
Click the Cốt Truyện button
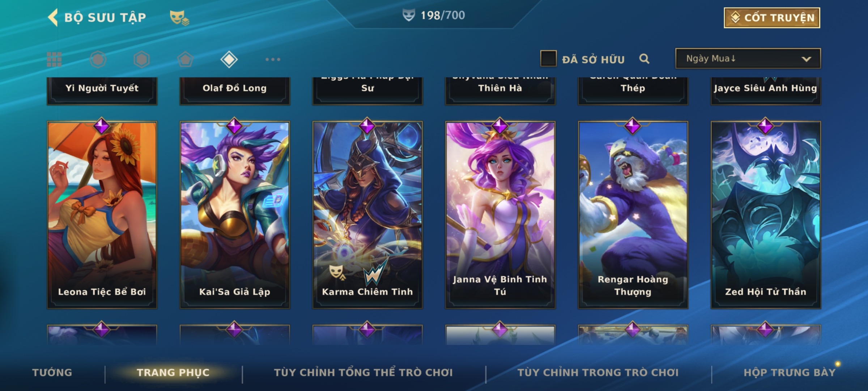772,18
